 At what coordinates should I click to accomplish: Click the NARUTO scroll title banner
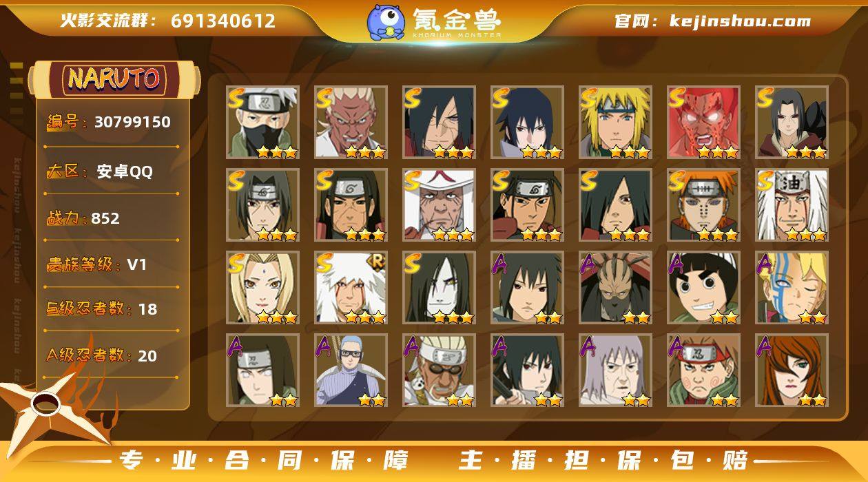click(x=114, y=79)
